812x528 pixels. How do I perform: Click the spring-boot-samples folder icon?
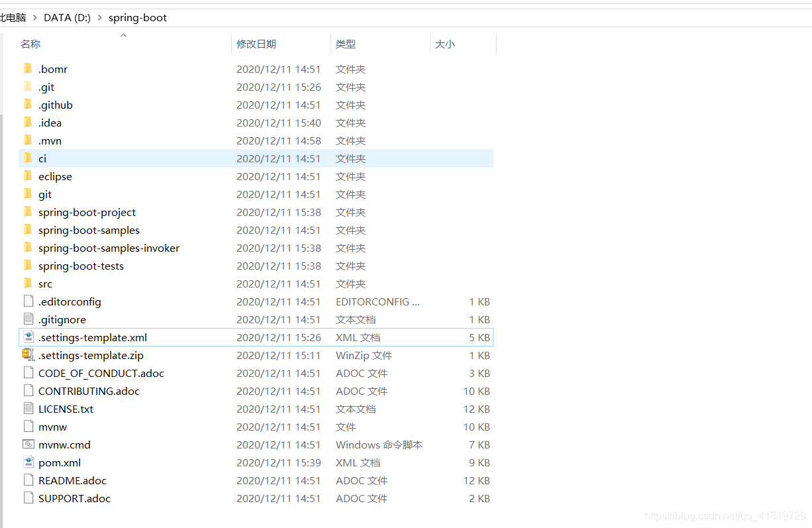click(x=28, y=230)
